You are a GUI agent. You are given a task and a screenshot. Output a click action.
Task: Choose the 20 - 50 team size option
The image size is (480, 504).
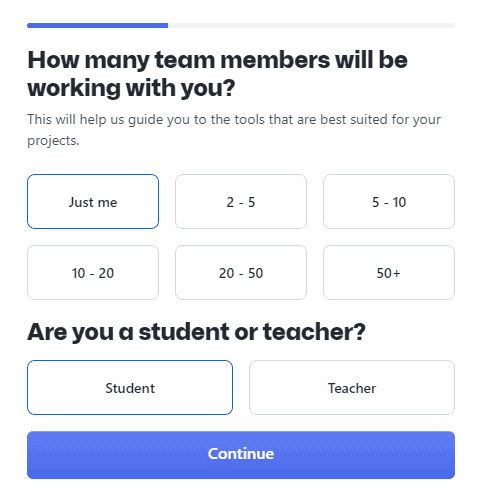point(241,273)
